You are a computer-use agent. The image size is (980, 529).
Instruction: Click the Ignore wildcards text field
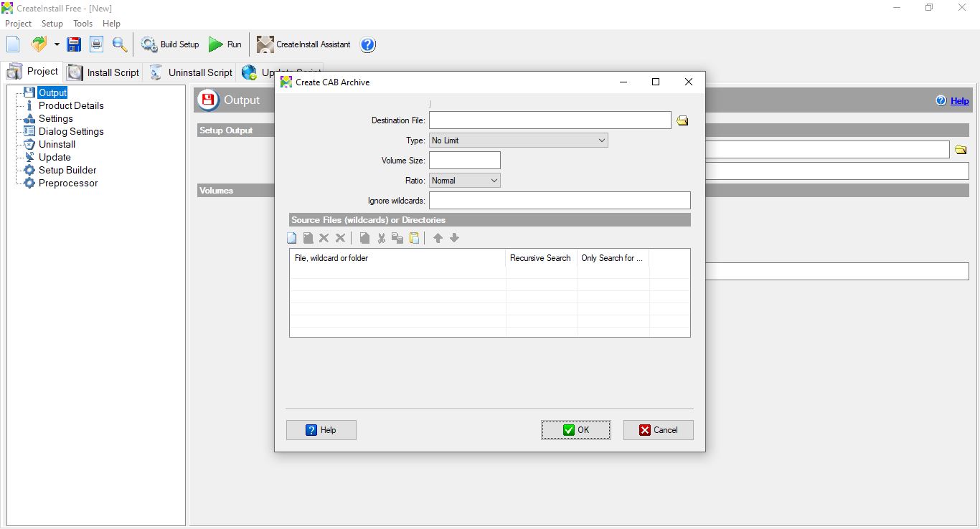[560, 201]
